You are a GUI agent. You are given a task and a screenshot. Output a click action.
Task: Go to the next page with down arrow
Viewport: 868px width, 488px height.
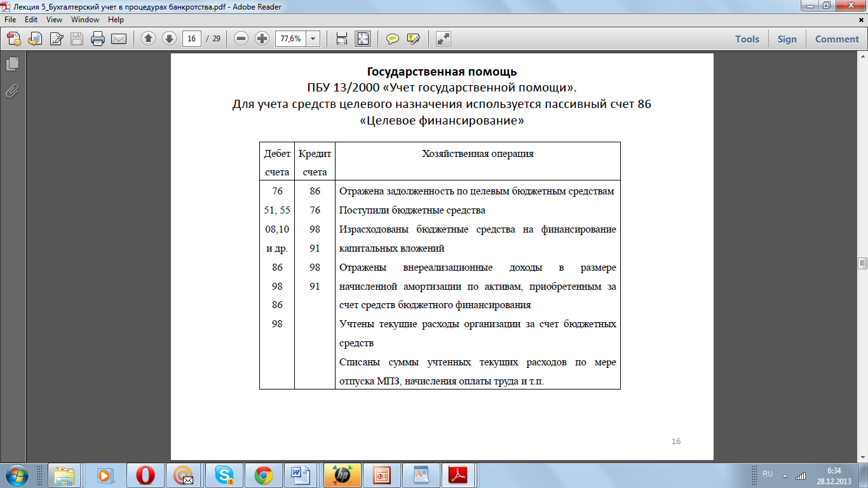tap(169, 39)
